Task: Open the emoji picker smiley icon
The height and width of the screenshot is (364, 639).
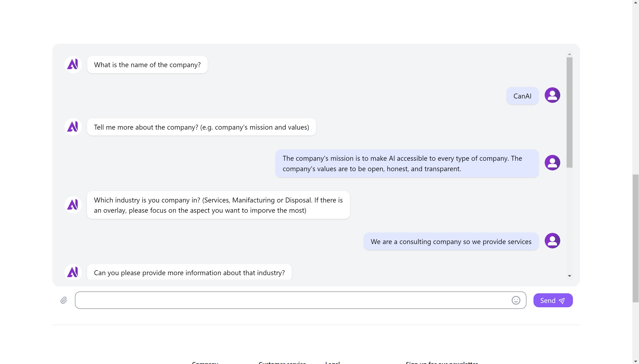Action: tap(516, 300)
